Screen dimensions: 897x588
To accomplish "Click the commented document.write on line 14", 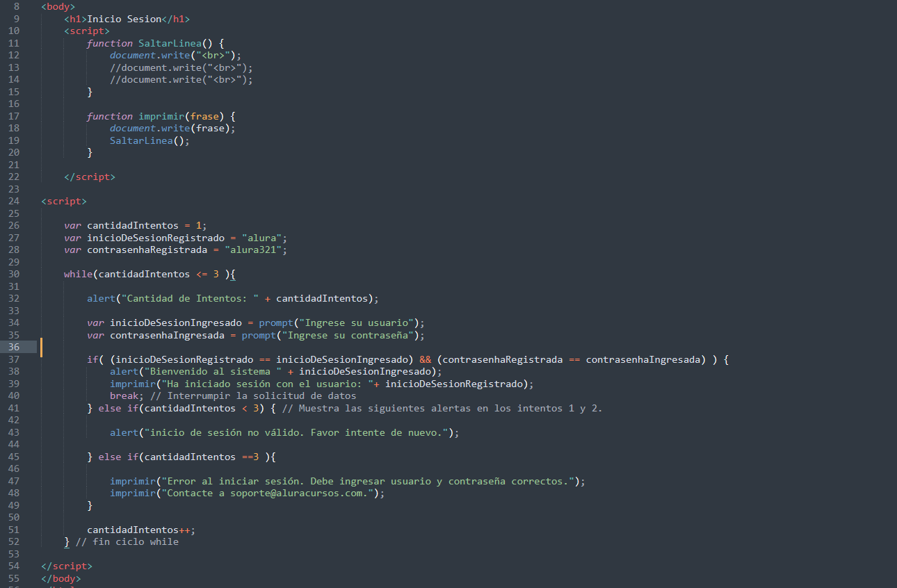I will (x=181, y=80).
